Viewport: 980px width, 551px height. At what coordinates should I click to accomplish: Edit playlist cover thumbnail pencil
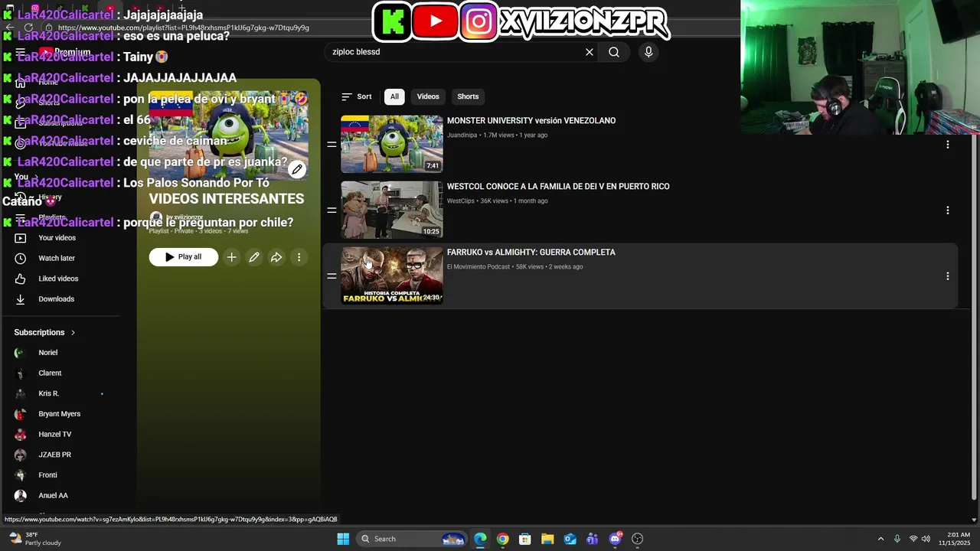coord(297,170)
